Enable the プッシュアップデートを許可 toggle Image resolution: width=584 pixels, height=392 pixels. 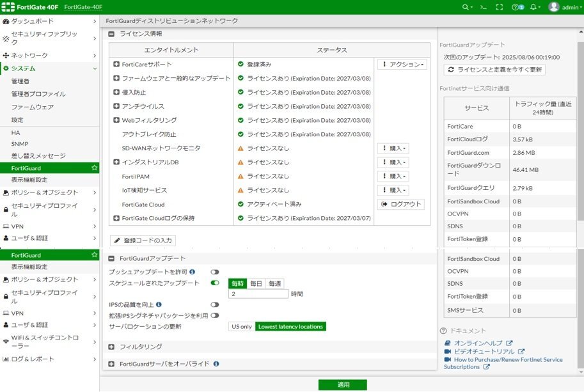tap(215, 272)
